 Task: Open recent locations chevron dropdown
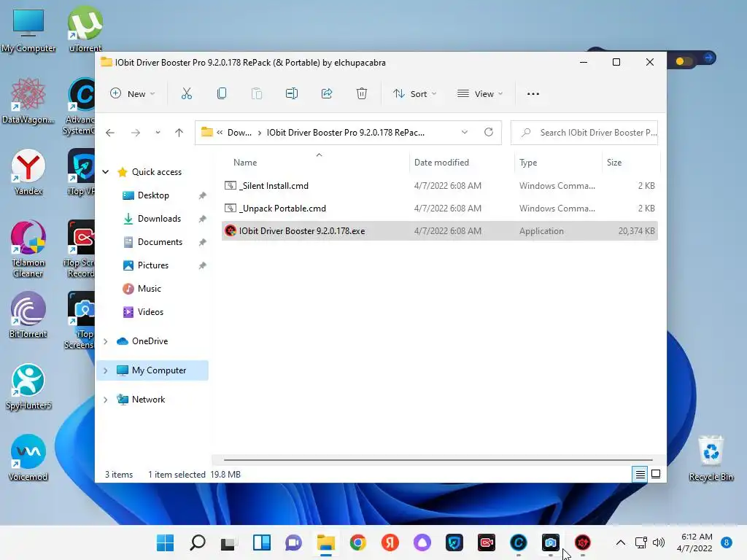click(x=158, y=133)
